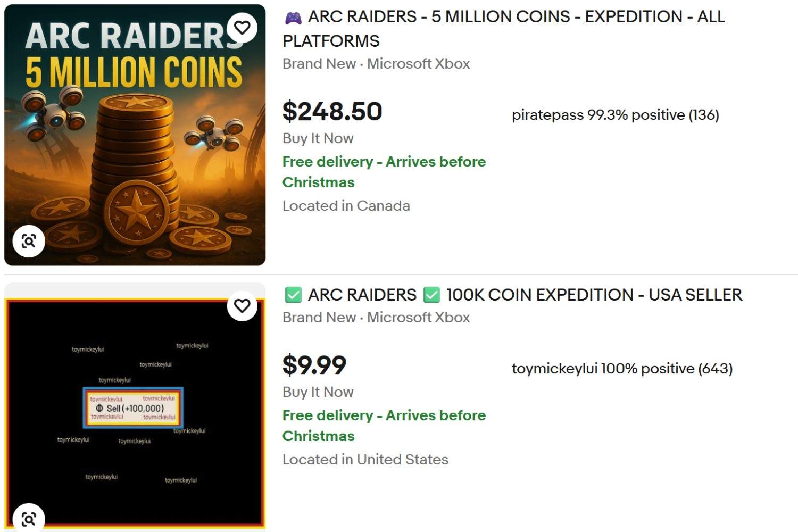Open visual search on the 5 Million Coins image

tap(29, 240)
